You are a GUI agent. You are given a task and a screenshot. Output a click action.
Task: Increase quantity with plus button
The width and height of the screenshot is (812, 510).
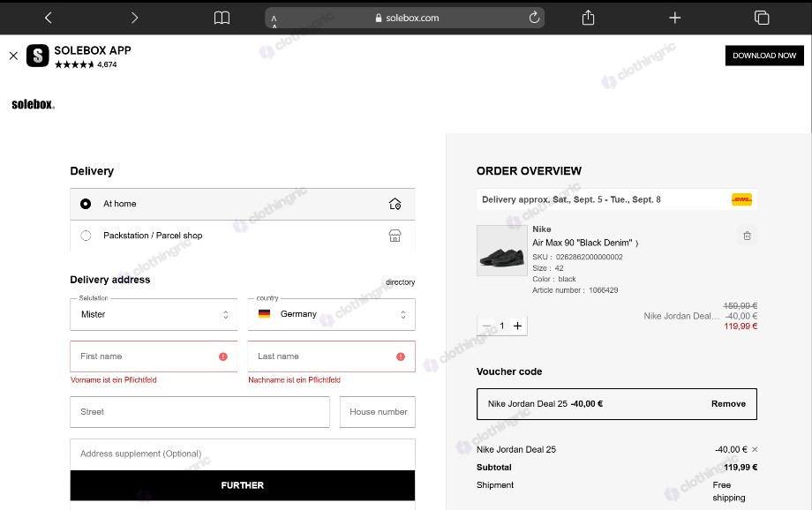coord(517,326)
